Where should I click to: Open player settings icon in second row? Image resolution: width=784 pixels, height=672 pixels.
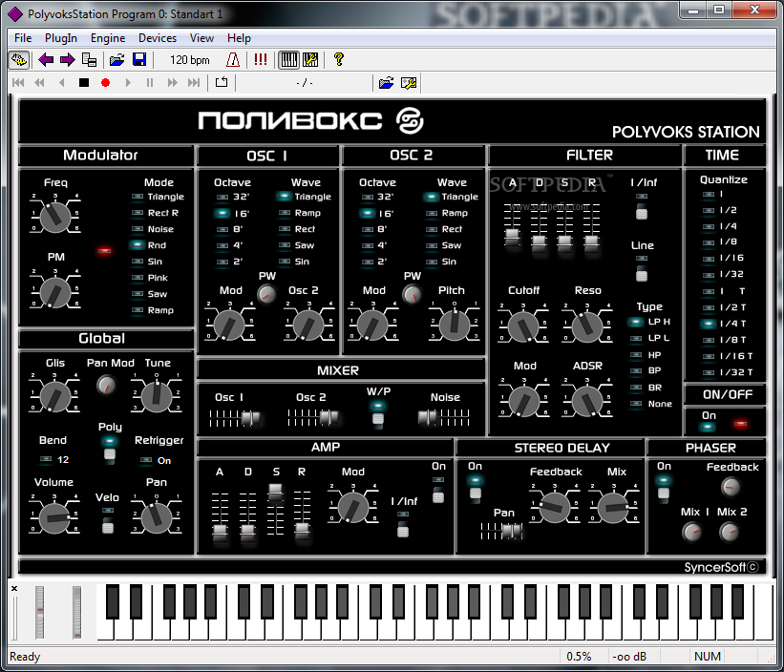click(409, 83)
